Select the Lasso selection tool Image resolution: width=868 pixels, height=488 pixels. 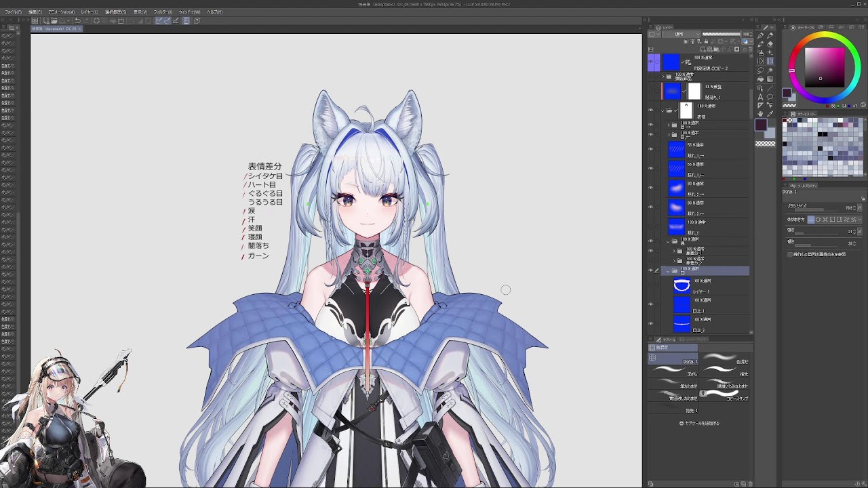760,70
